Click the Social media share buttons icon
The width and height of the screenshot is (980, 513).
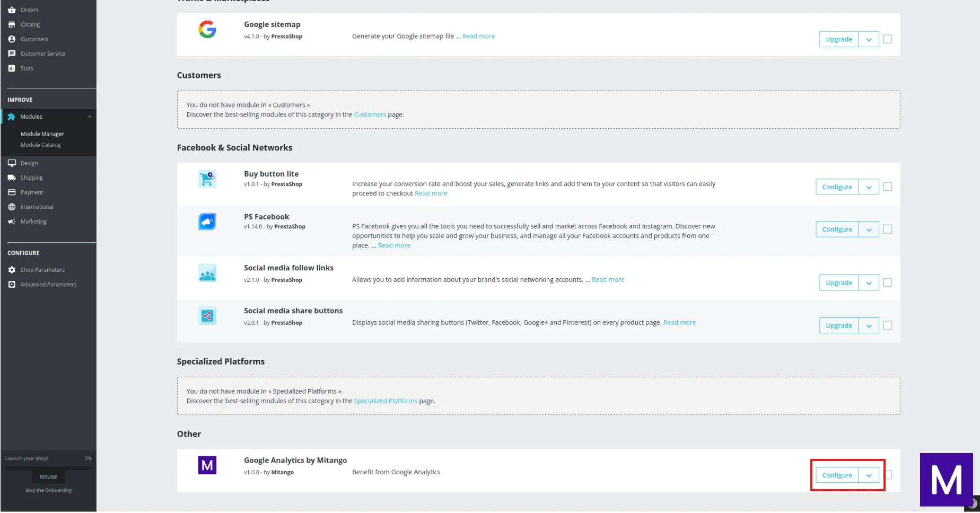pos(207,316)
